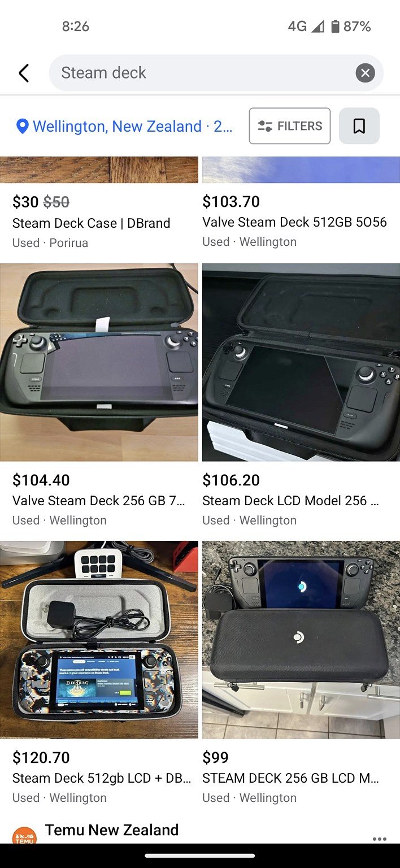The height and width of the screenshot is (868, 400).
Task: Tap the blue location pin icon
Action: [x=23, y=126]
